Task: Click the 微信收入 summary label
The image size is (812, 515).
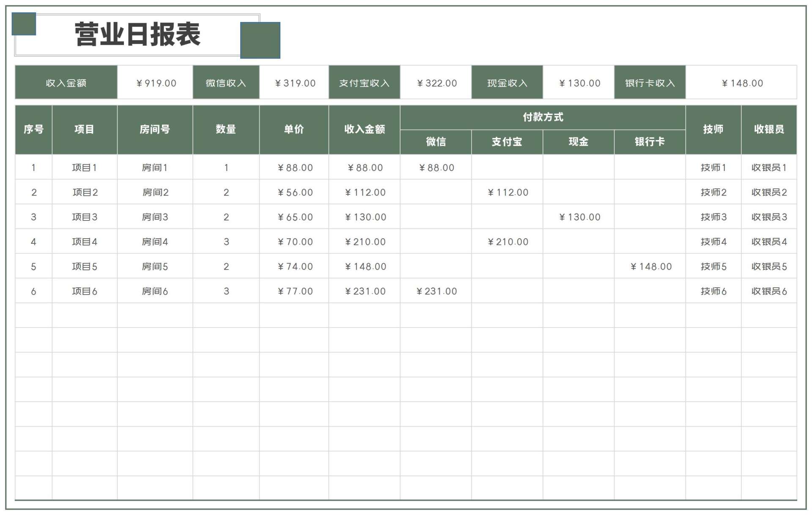Action: [x=226, y=83]
